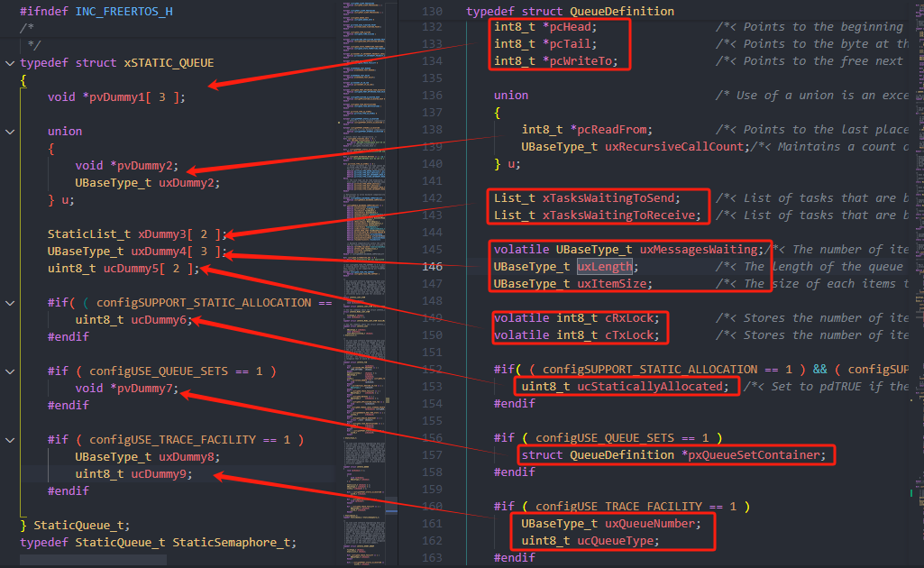The height and width of the screenshot is (568, 924).
Task: Click xTasksWaitingToReceive member
Action: pyautogui.click(x=618, y=215)
